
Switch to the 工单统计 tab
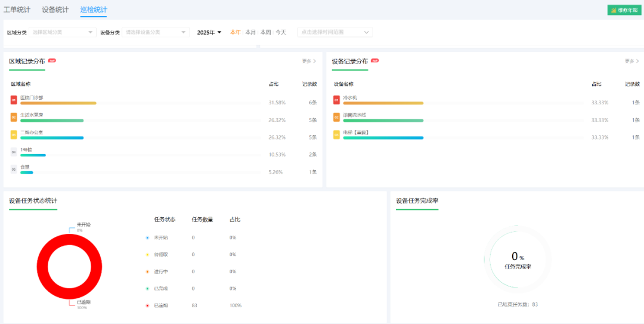[17, 10]
